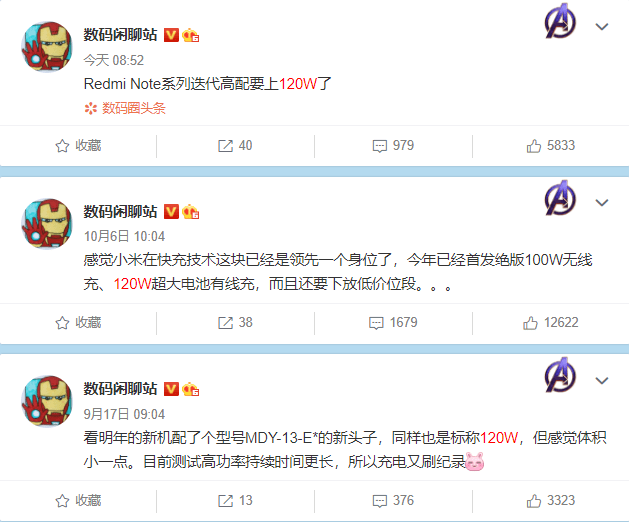This screenshot has height=522, width=629.
Task: Expand options chevron on September 17 post
Action: click(602, 380)
